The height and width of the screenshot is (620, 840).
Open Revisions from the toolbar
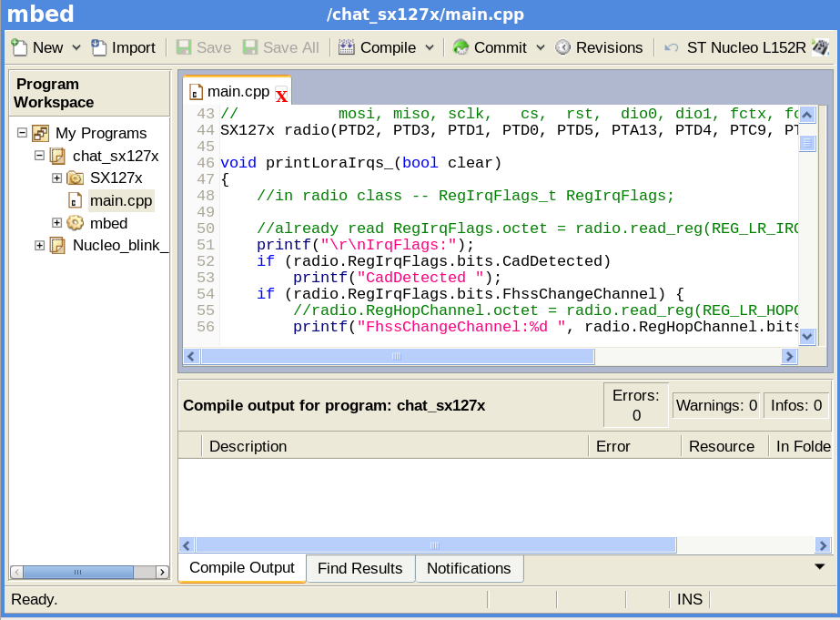click(600, 47)
